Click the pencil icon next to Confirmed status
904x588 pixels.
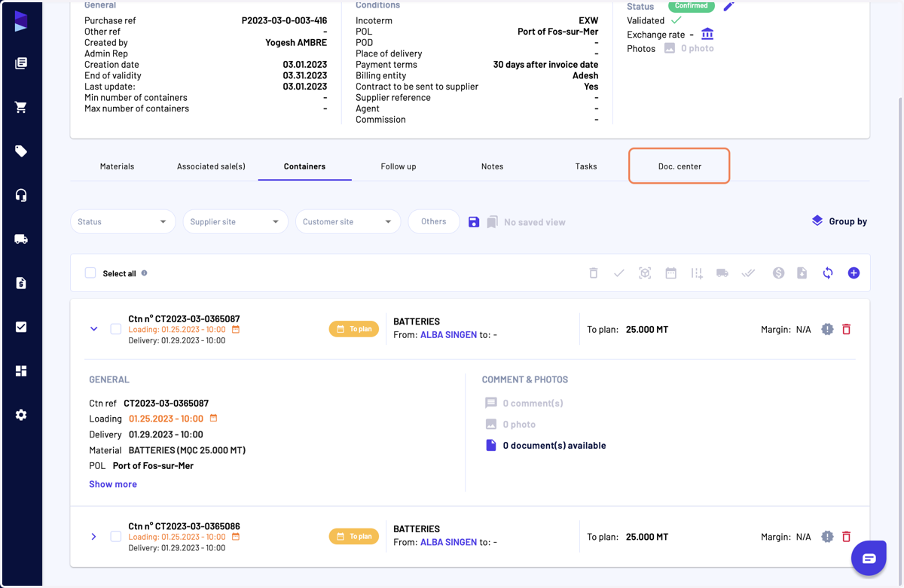tap(728, 6)
